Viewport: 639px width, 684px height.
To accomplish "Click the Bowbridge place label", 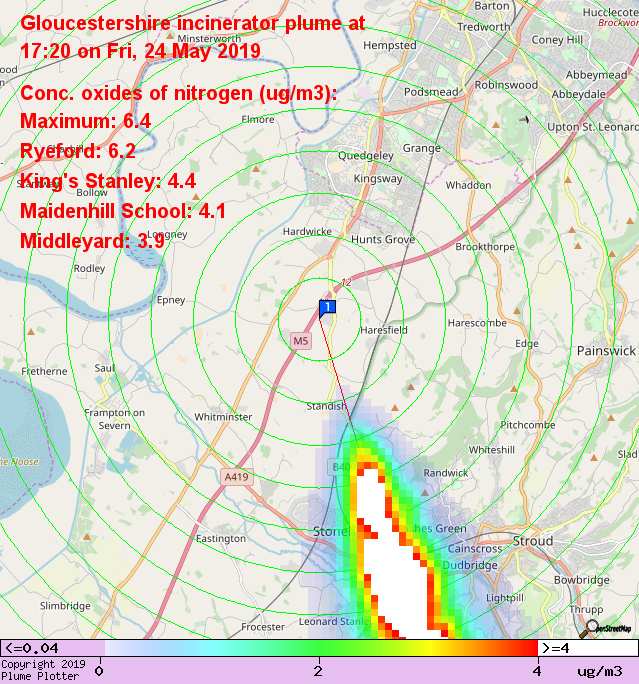I will point(581,581).
